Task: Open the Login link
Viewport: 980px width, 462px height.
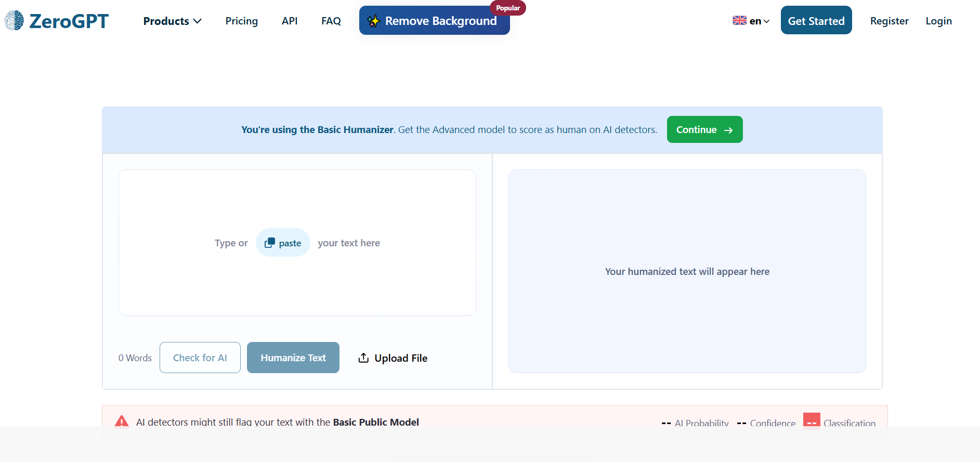Action: click(x=939, y=21)
